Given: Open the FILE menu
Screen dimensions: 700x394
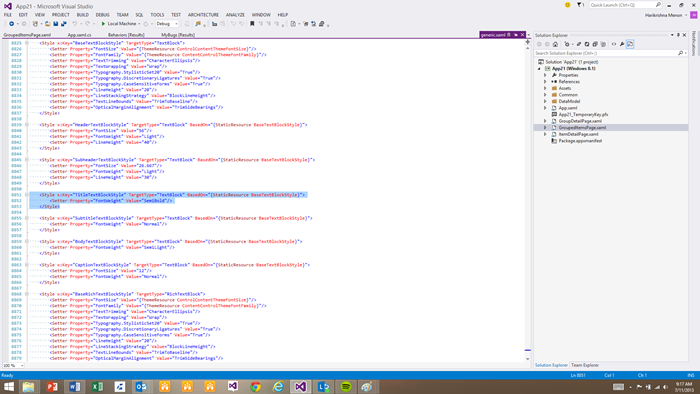Looking at the screenshot, I should click(8, 15).
